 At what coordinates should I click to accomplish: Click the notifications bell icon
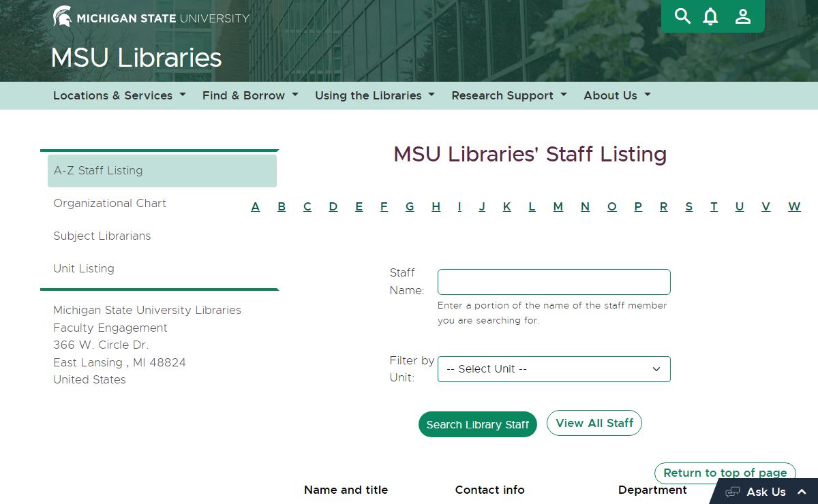pyautogui.click(x=710, y=16)
